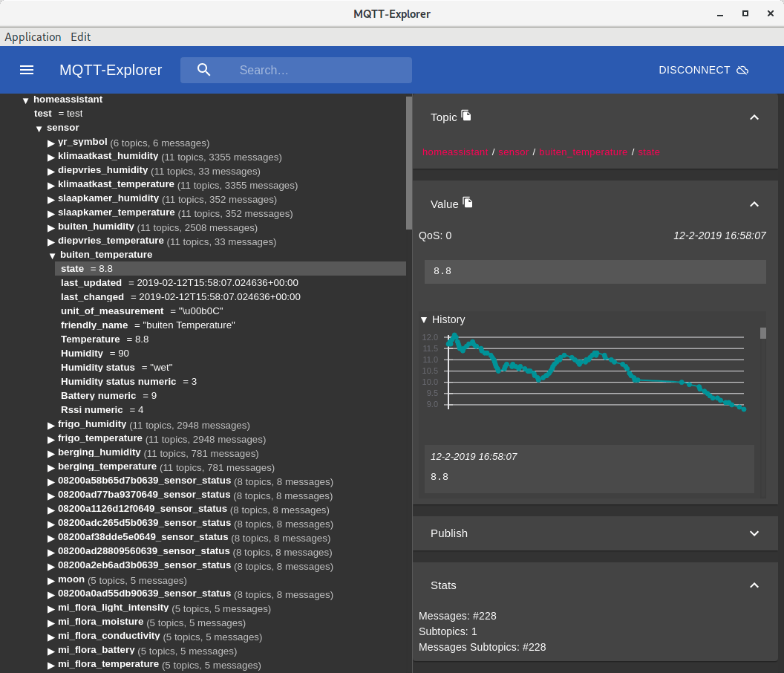
Task: Click the search magnifier icon
Action: (x=203, y=70)
